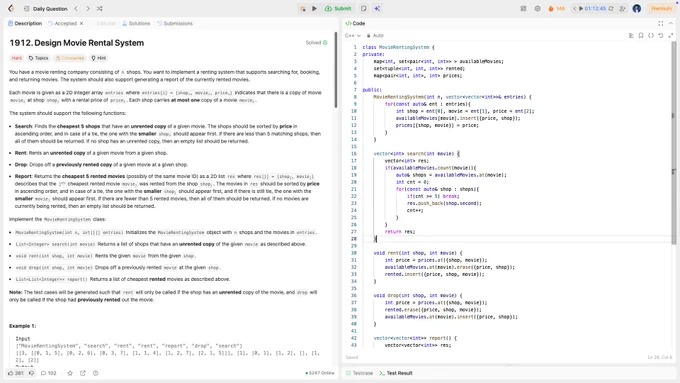Screen dimensions: 680x383
Task: View the 146 streak flame counter
Action: tap(556, 9)
